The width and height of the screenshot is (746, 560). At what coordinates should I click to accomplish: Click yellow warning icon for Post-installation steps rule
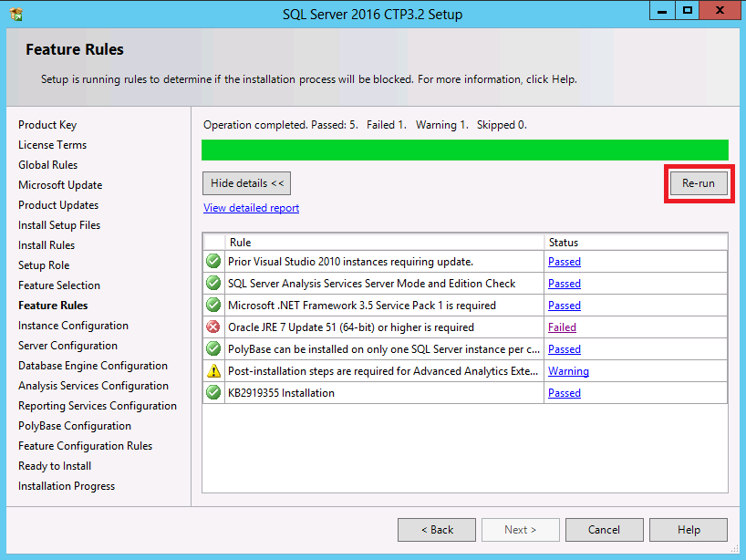click(213, 370)
